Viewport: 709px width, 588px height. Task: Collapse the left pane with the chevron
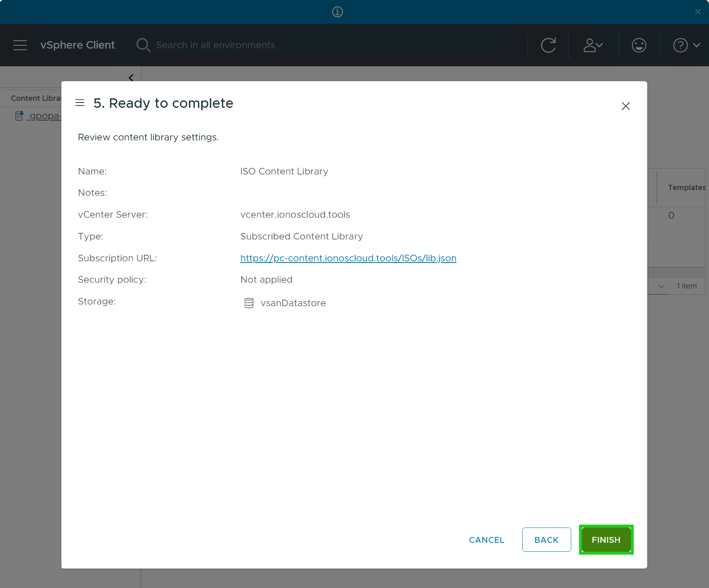tap(130, 77)
